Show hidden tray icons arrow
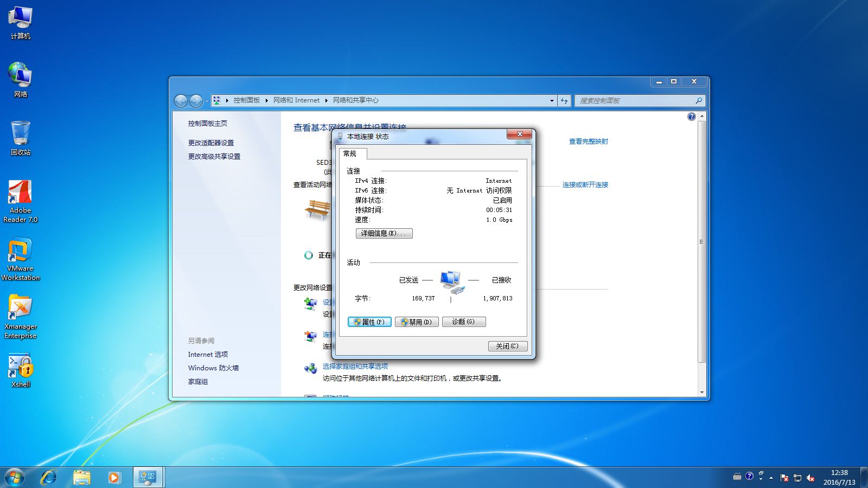Screen dimensions: 868x488 (x=771, y=478)
